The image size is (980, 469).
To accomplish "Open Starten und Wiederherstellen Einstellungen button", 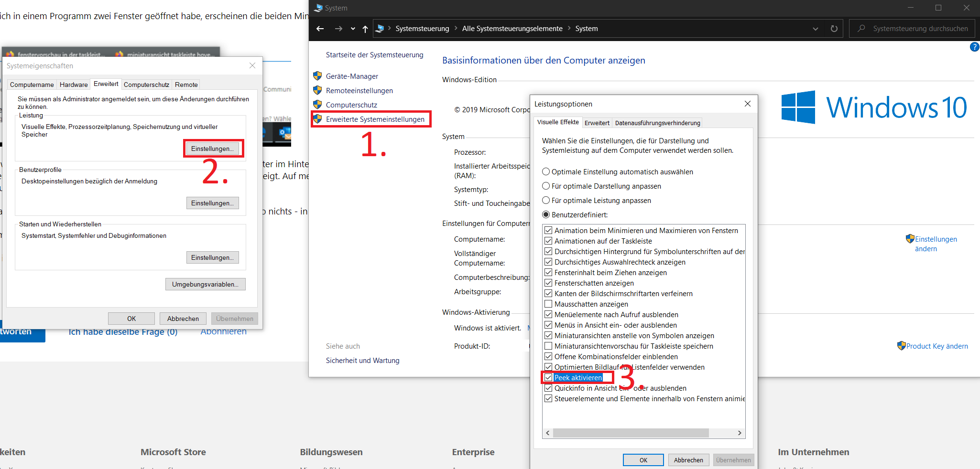I will pyautogui.click(x=213, y=257).
